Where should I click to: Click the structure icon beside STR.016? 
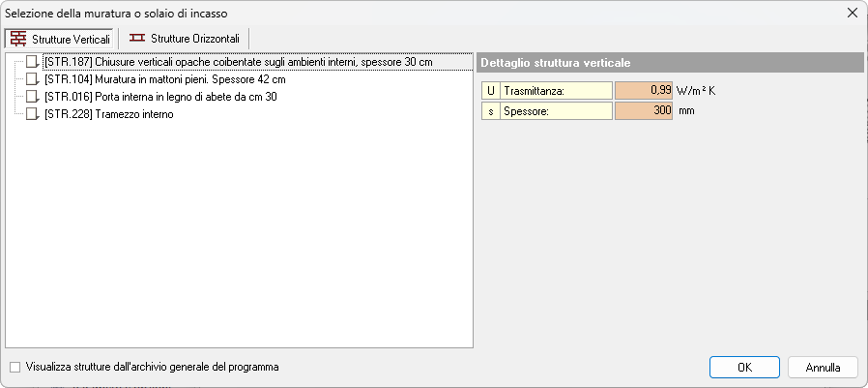tap(33, 97)
